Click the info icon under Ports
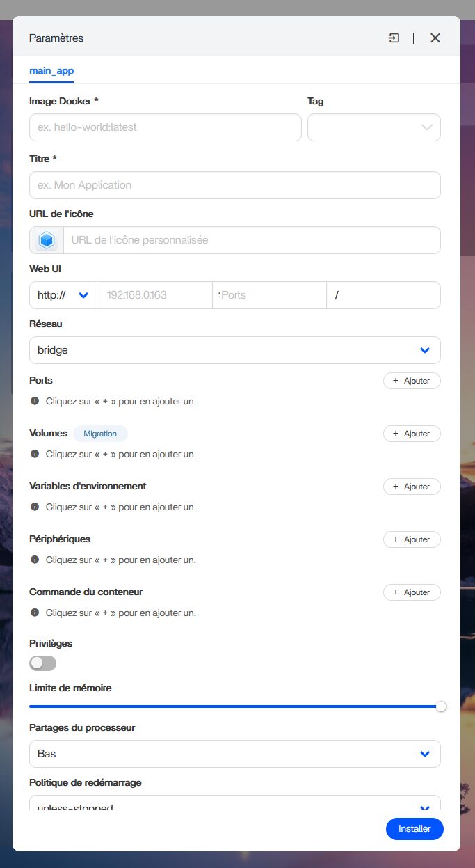 click(x=35, y=402)
